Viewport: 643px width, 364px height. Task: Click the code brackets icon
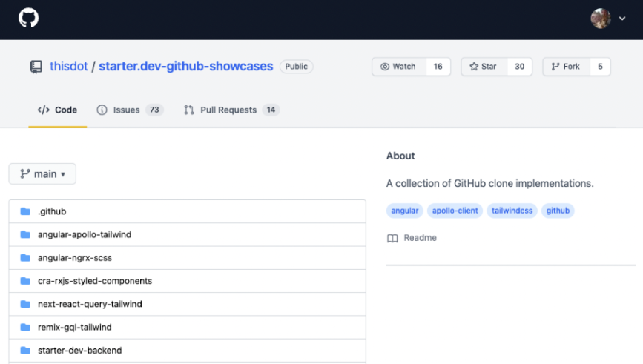coord(44,110)
